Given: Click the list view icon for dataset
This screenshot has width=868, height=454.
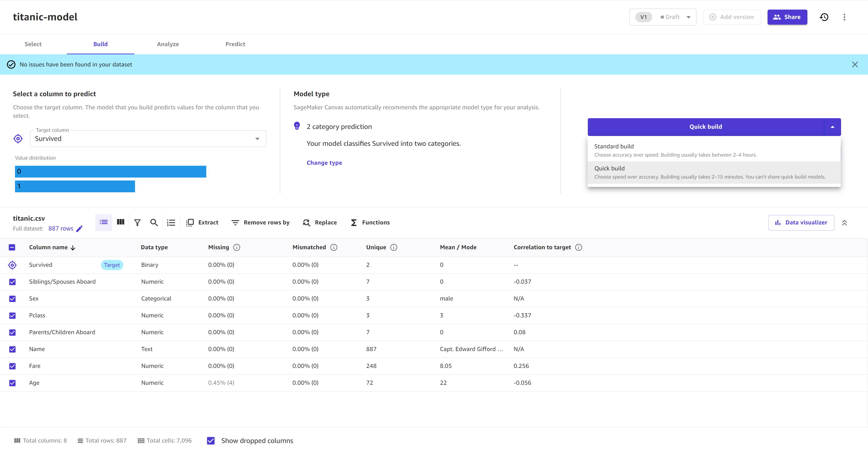Looking at the screenshot, I should [104, 222].
